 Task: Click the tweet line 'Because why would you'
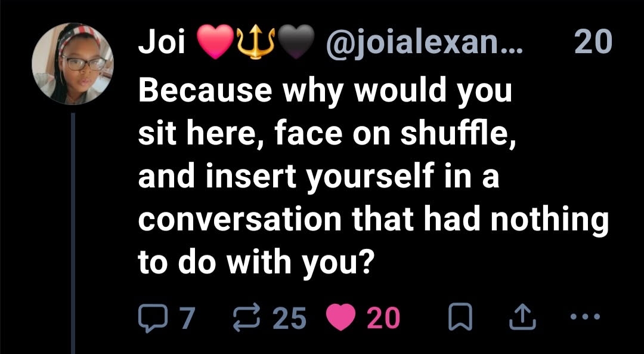[x=325, y=91]
